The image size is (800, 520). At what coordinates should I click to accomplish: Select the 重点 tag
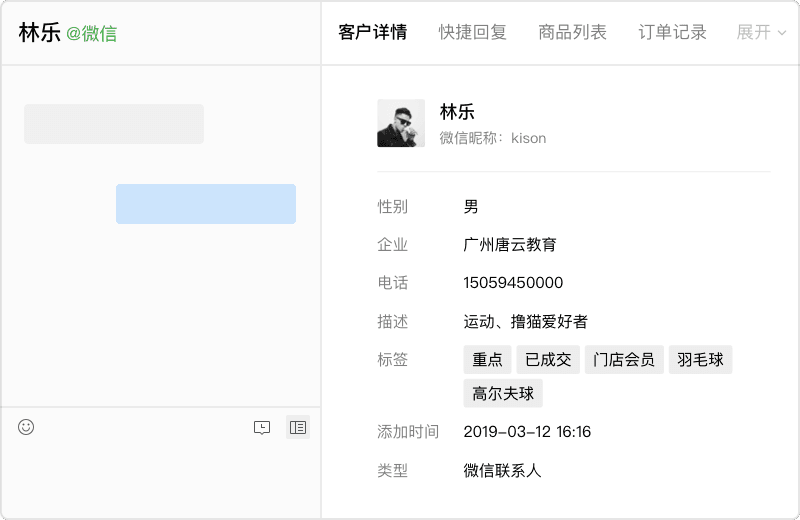tap(487, 360)
